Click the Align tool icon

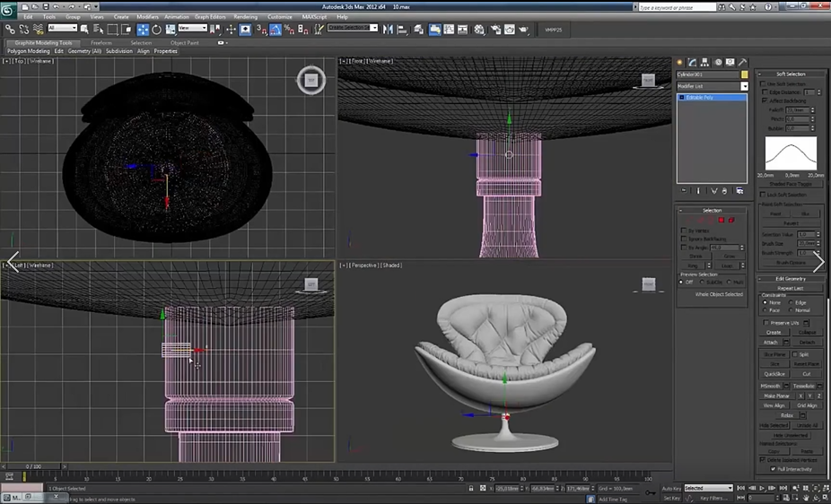[402, 30]
